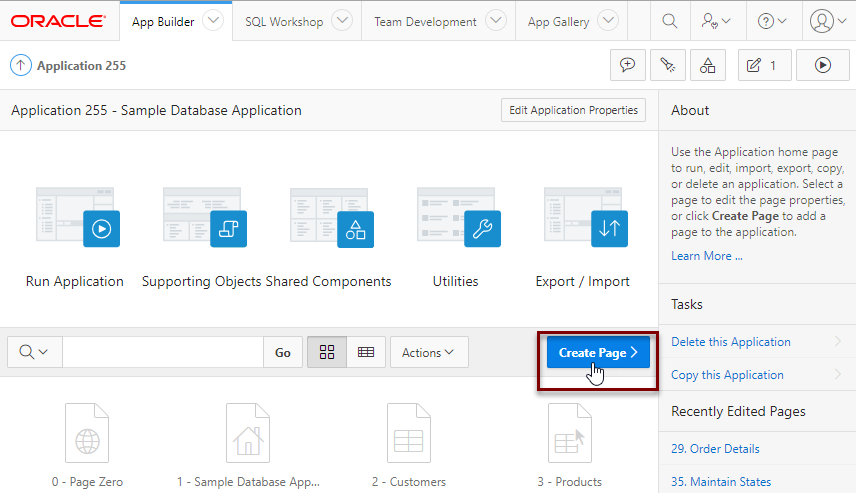Click the 2 - Customers label
This screenshot has height=493, width=856.
(x=409, y=482)
